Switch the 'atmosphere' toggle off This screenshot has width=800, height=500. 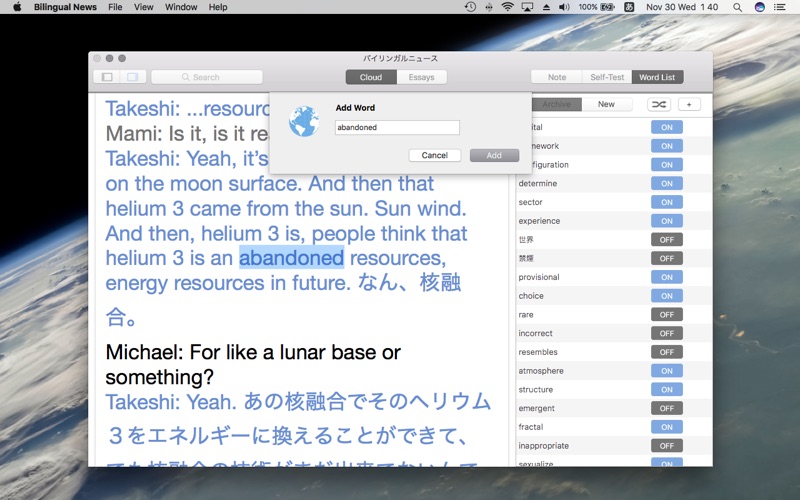666,371
